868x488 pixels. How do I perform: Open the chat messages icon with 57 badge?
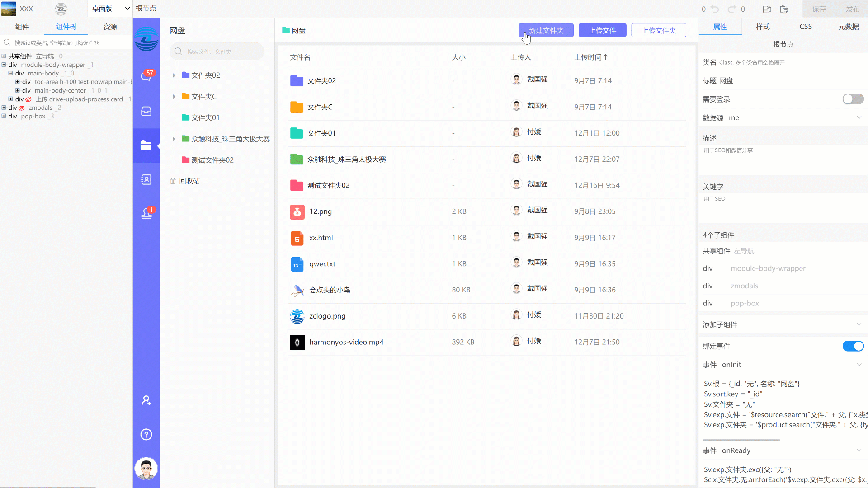point(146,76)
